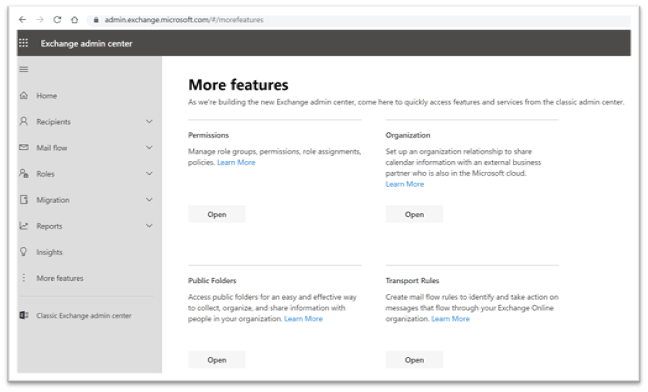Open the Transport Rules feature
This screenshot has height=392, width=648.
pos(414,360)
